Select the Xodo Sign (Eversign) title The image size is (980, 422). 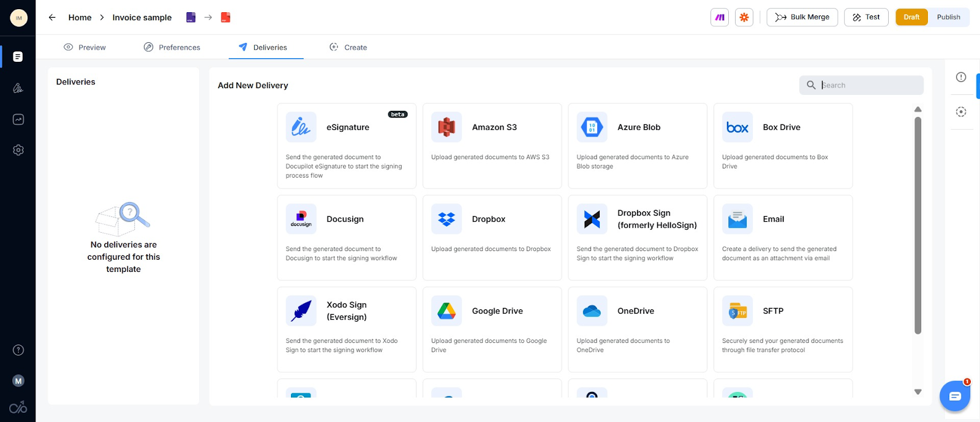coord(347,311)
